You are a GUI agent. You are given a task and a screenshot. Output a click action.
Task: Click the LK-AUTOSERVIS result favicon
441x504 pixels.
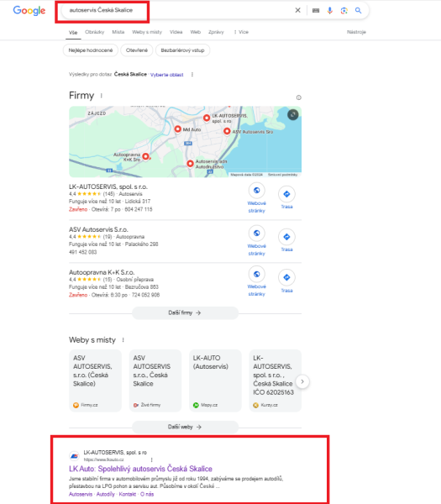(75, 456)
